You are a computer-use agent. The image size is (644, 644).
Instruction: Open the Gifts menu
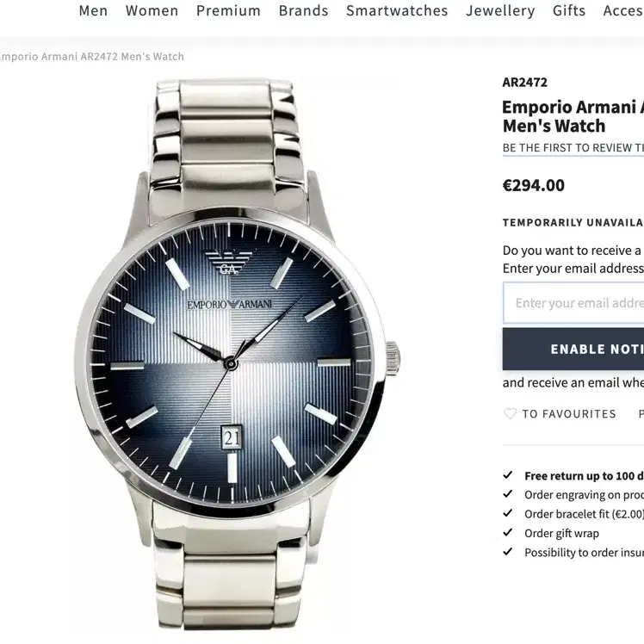tap(569, 10)
